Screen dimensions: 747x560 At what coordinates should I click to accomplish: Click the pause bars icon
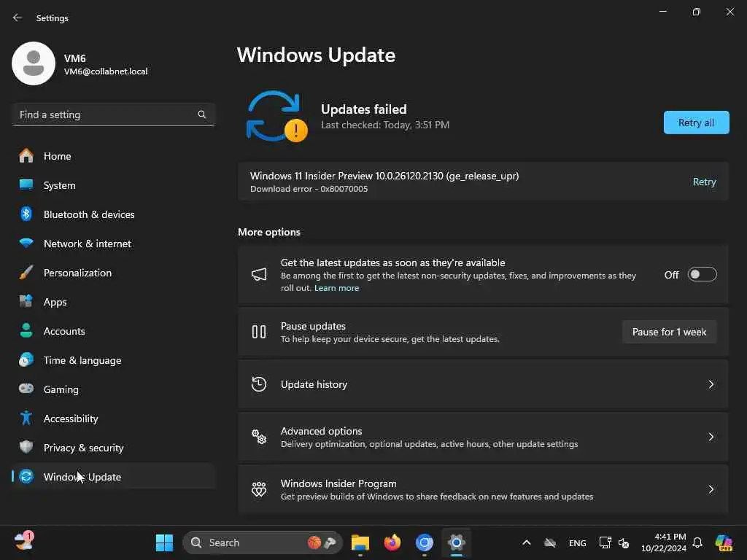[x=259, y=332]
